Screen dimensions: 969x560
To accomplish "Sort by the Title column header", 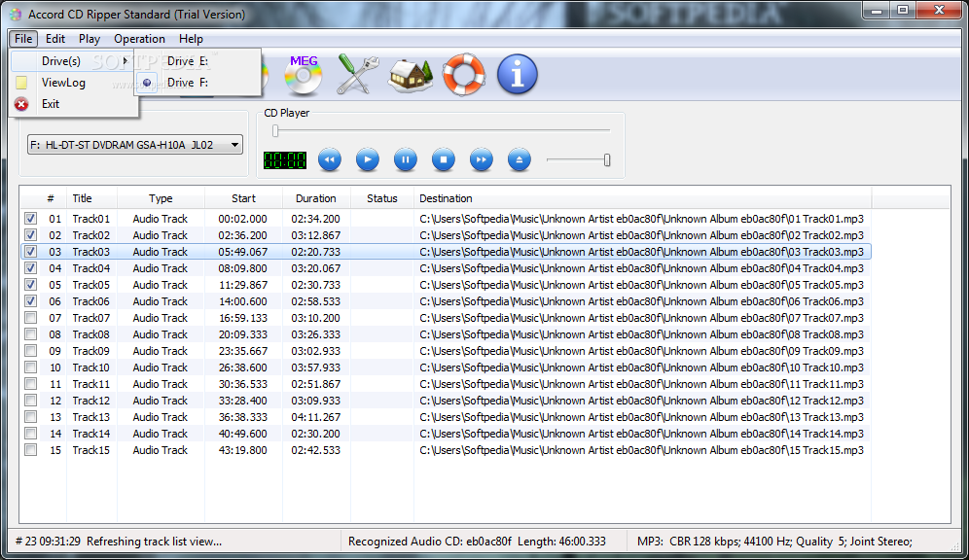I will pyautogui.click(x=91, y=198).
